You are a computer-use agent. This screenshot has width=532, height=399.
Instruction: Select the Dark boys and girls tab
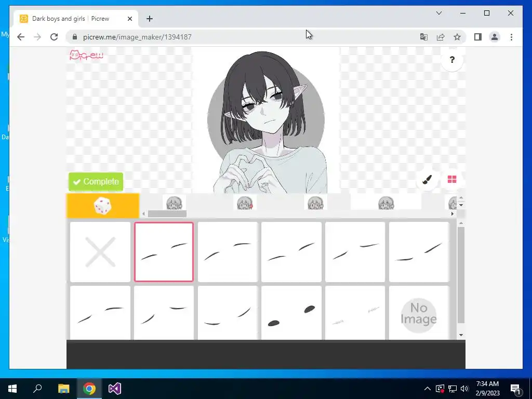click(76, 19)
